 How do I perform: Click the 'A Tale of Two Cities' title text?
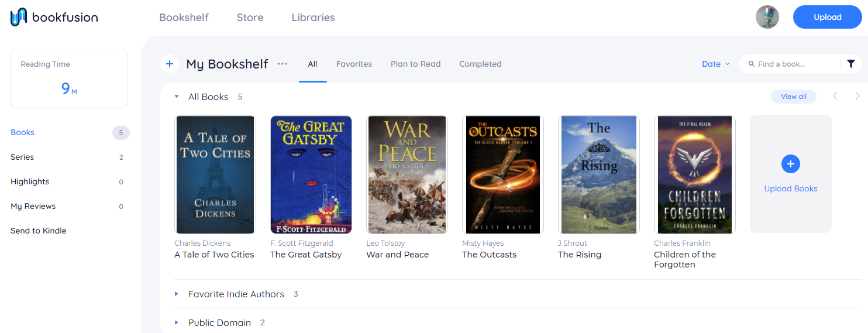[x=214, y=255]
